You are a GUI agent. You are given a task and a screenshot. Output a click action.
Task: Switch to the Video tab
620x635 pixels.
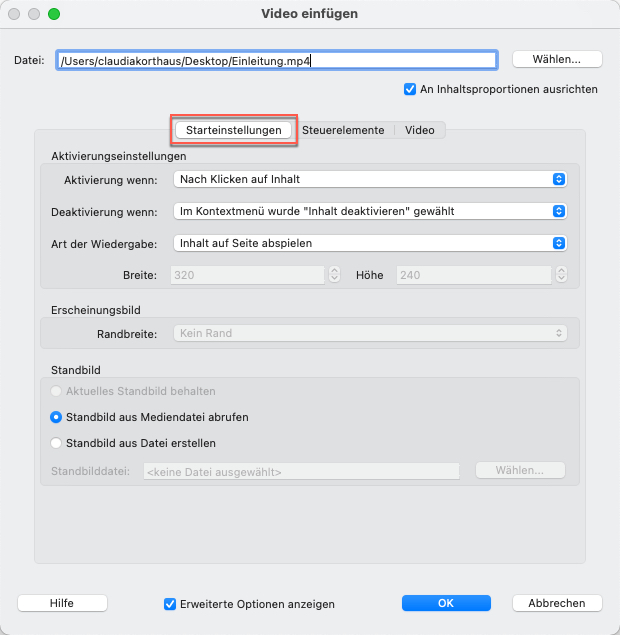419,130
